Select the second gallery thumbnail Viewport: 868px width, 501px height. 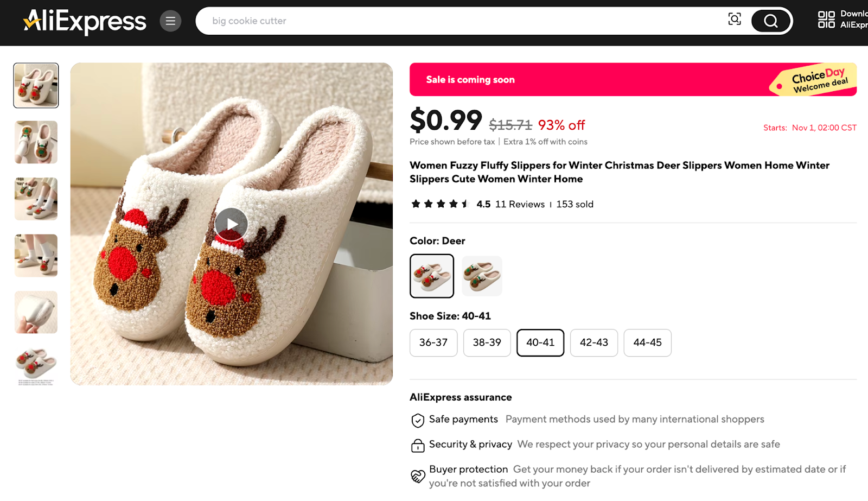35,142
